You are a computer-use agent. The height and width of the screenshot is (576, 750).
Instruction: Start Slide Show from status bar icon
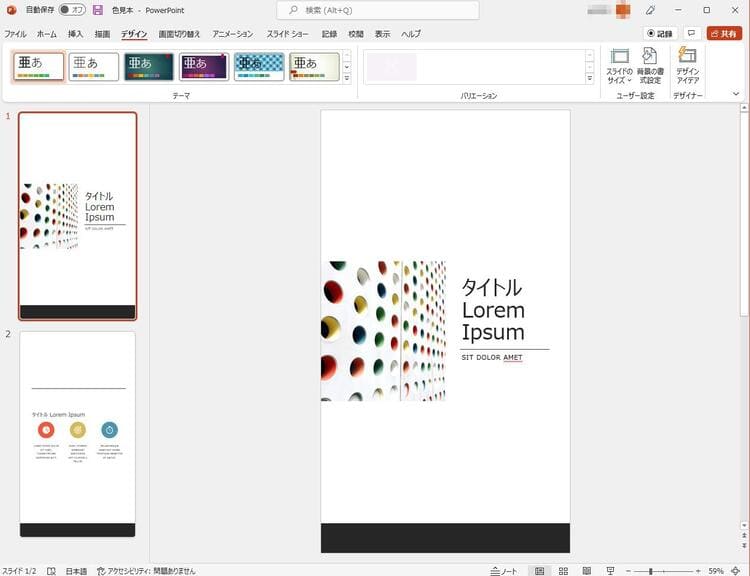[x=610, y=571]
